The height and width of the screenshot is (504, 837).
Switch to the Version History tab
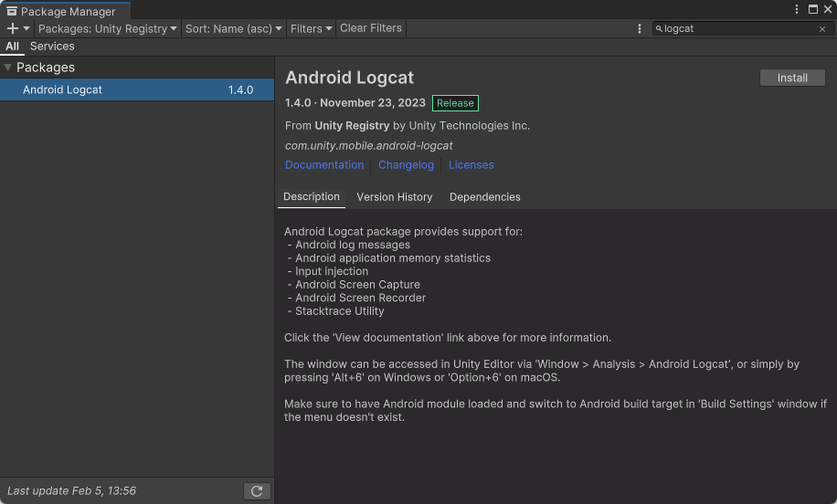(394, 197)
